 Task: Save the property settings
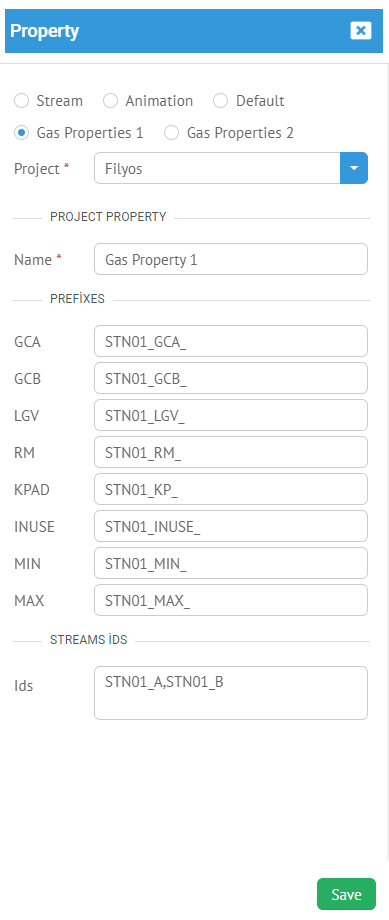click(x=346, y=894)
